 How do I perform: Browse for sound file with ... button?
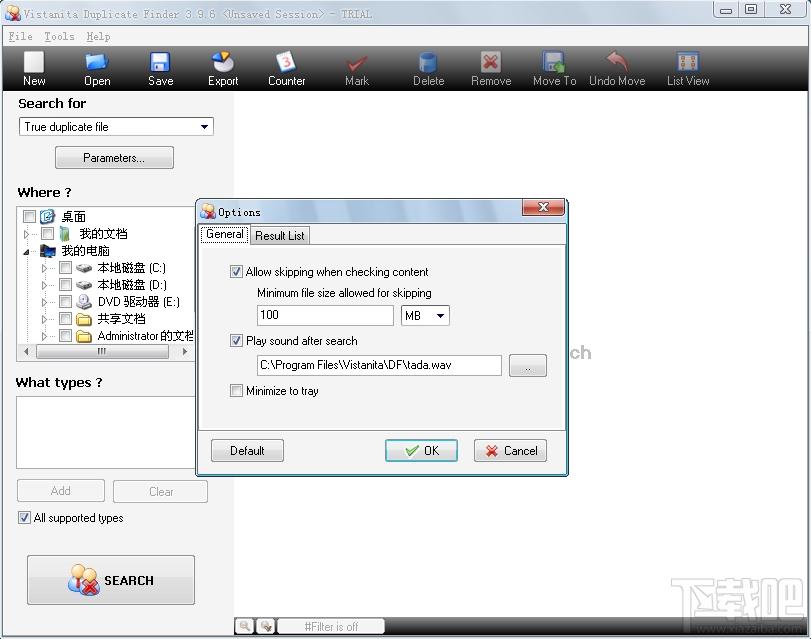528,365
